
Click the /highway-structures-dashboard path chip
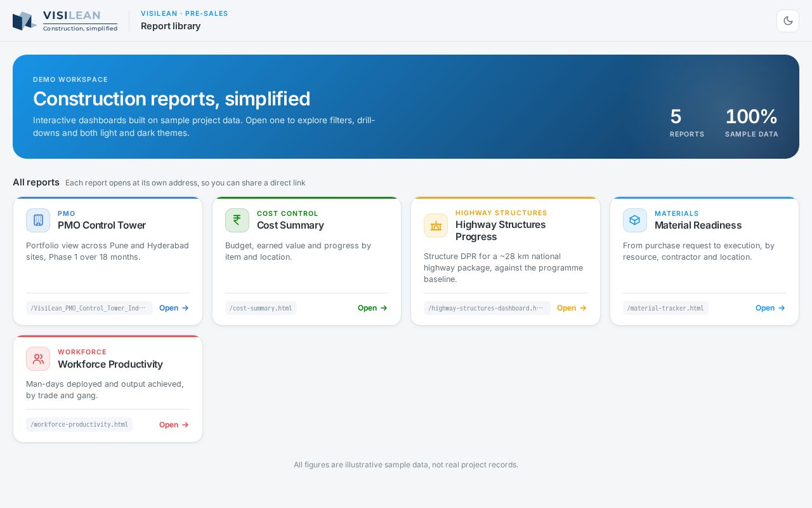pos(487,308)
